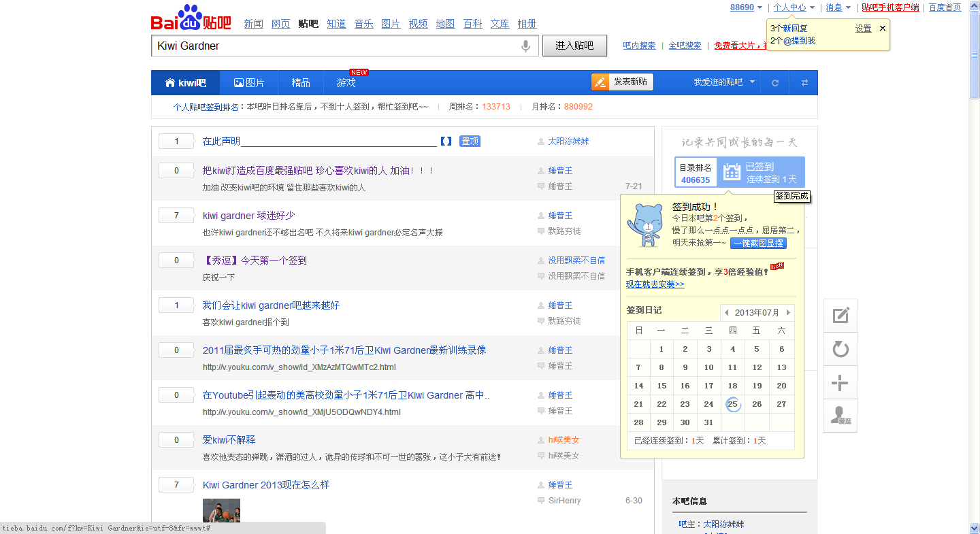
Task: Click the refresh icon in the blue bar
Action: [x=775, y=83]
